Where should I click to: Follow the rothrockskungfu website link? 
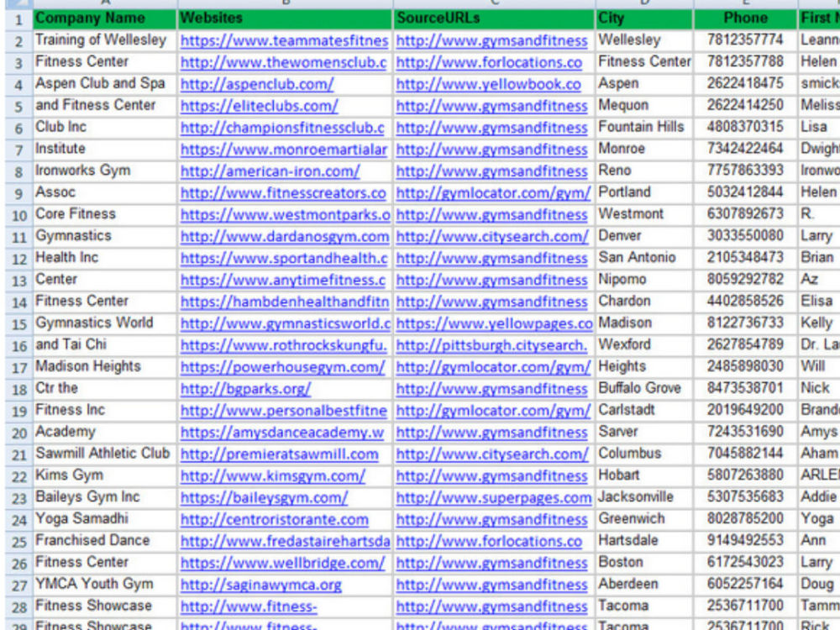coord(283,345)
